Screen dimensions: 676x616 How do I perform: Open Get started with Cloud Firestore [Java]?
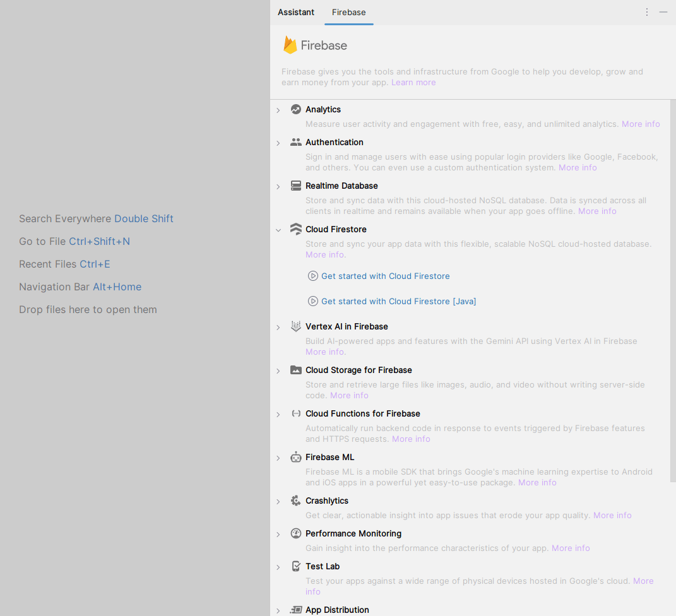(x=399, y=301)
